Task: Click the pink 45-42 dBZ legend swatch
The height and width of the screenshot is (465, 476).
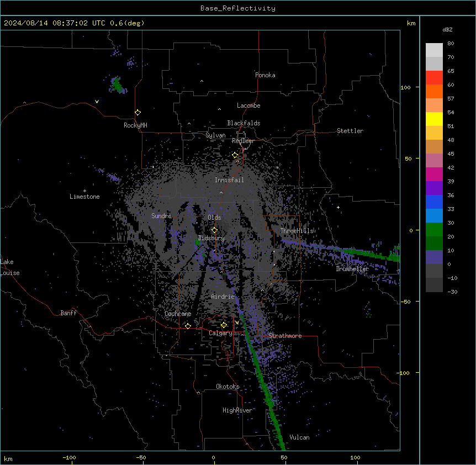Action: 434,161
